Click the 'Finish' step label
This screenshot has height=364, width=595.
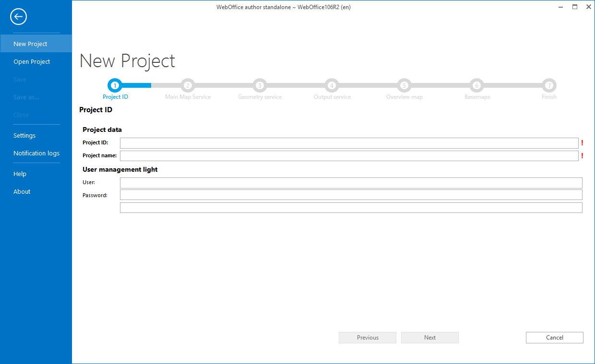click(549, 97)
